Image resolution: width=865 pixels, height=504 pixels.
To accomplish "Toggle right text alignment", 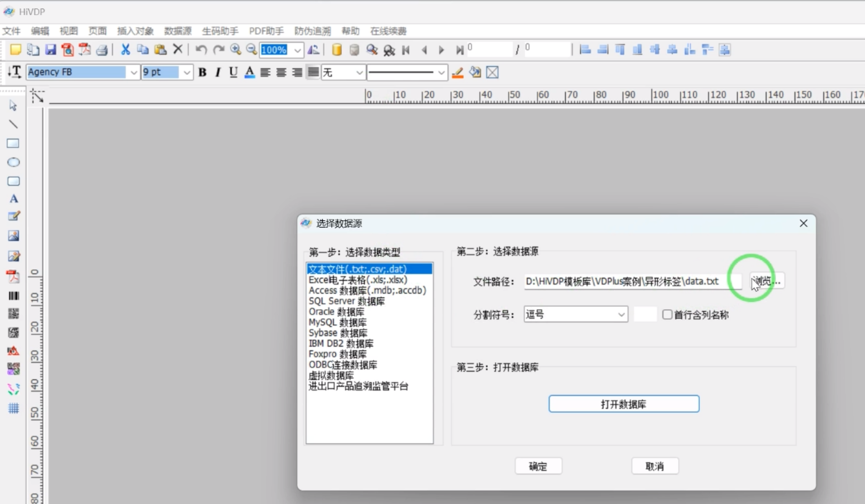I will (x=297, y=73).
